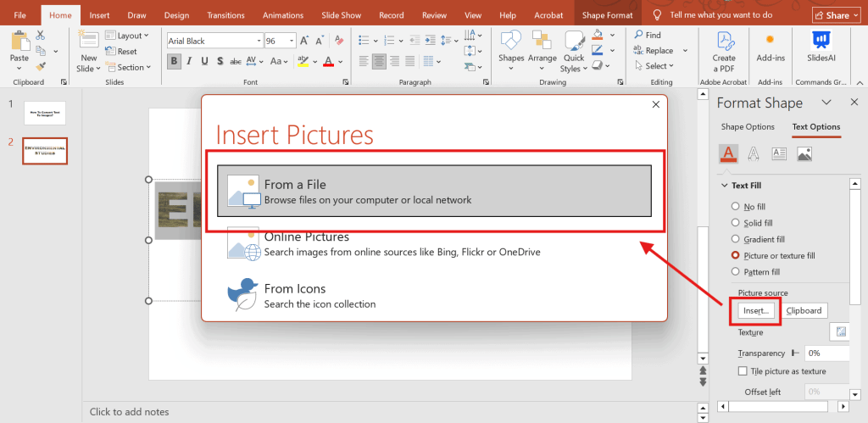Click the red font color button
The image size is (868, 423).
point(328,61)
